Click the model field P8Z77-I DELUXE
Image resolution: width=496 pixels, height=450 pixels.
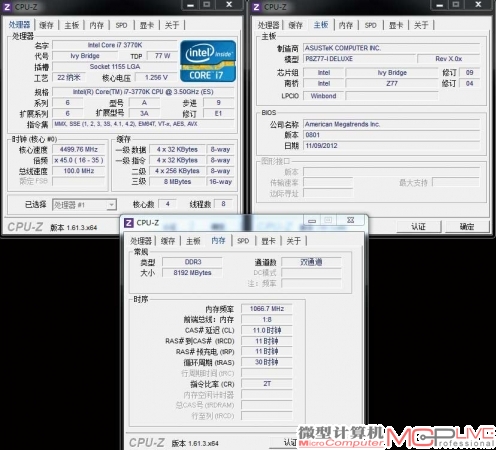click(359, 59)
